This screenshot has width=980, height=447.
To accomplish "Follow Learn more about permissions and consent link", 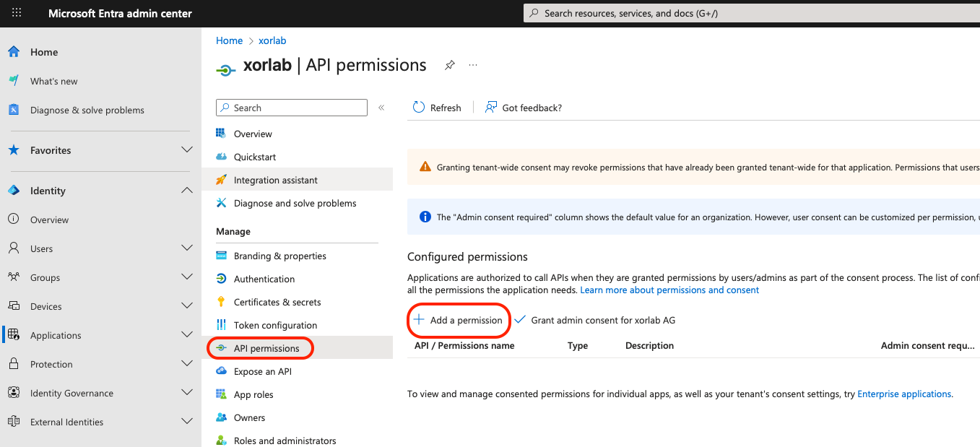I will (669, 290).
